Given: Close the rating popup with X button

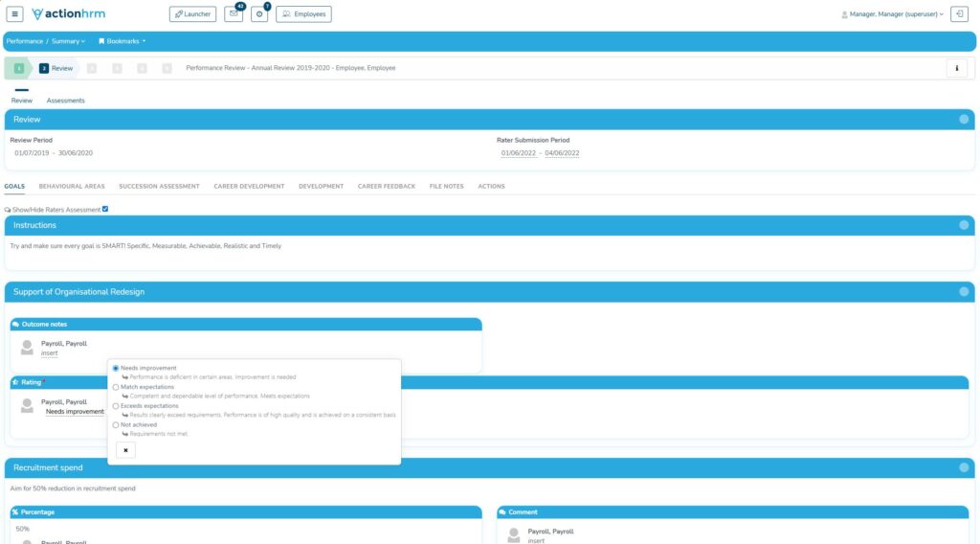Looking at the screenshot, I should coord(125,450).
